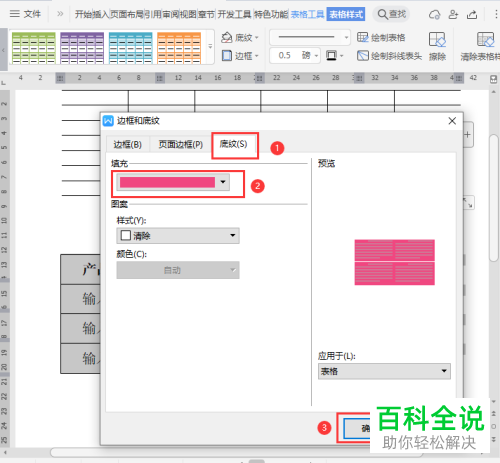This screenshot has height=463, width=500.
Task: Click the table resize handle icon
Action: click(x=468, y=202)
